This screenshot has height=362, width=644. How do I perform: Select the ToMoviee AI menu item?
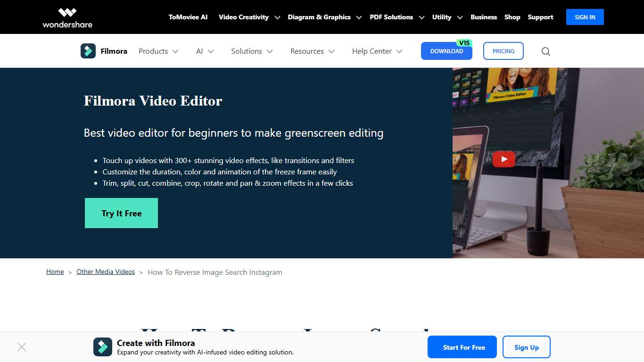(188, 17)
